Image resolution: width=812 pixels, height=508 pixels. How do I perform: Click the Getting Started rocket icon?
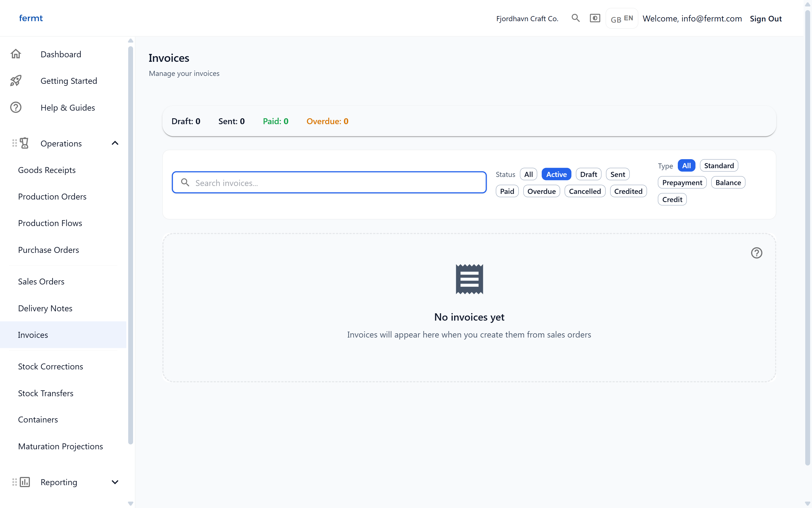click(x=16, y=81)
